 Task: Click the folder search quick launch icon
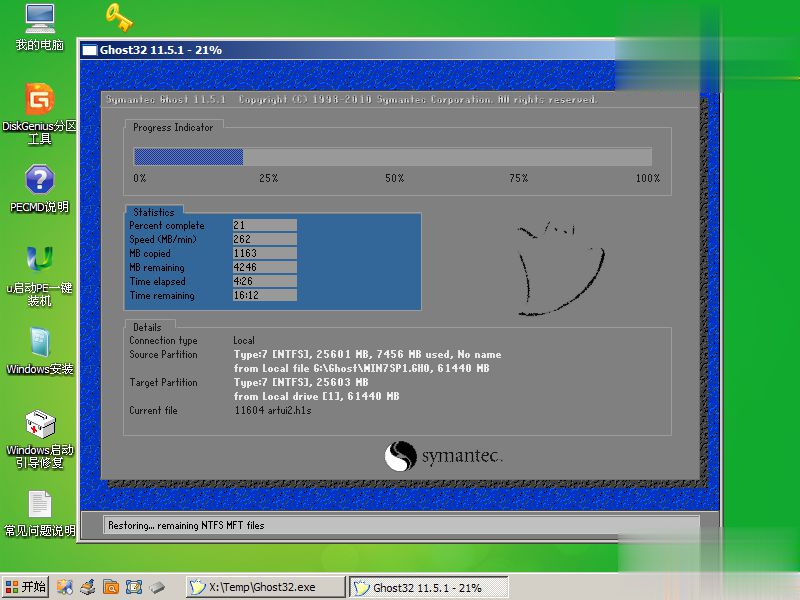tap(111, 587)
